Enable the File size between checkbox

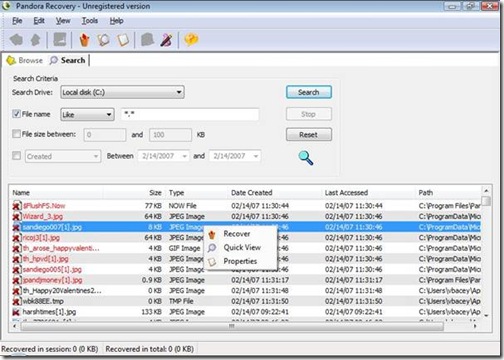click(x=16, y=134)
